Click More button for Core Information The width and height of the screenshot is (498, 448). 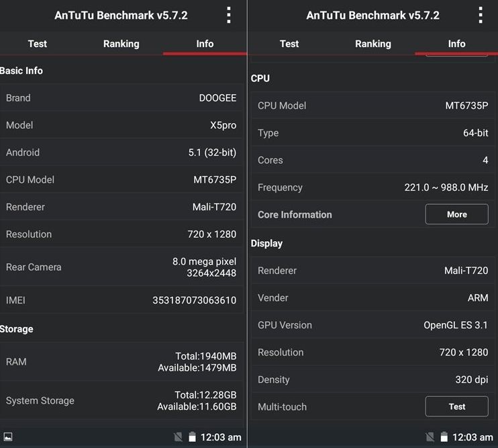(456, 214)
